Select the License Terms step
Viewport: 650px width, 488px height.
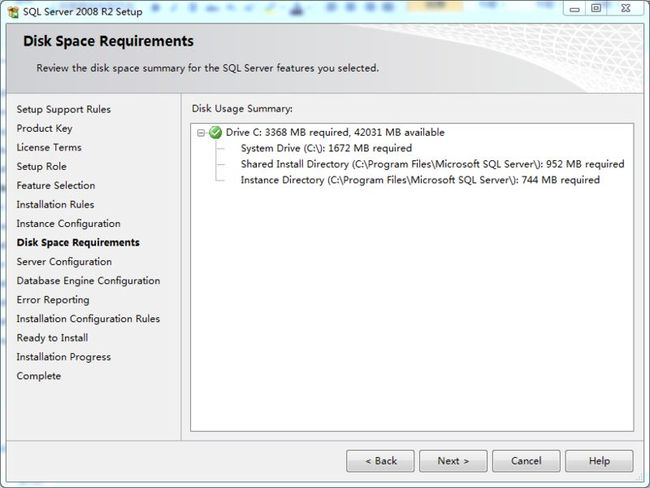[x=49, y=148]
